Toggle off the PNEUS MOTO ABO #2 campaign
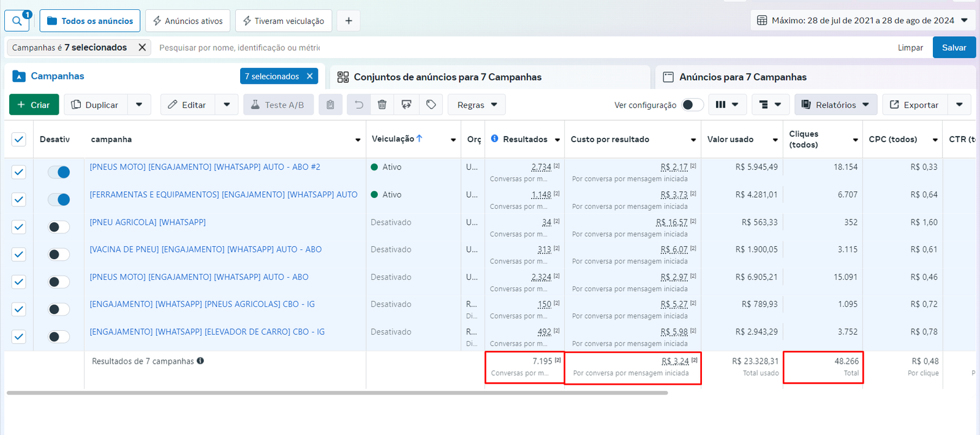Image resolution: width=980 pixels, height=435 pixels. (59, 172)
